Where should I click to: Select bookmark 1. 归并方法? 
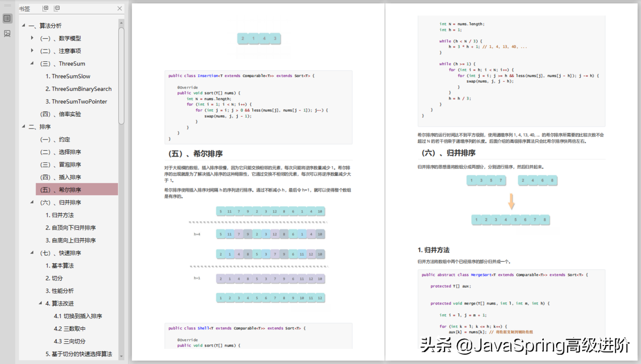coord(59,215)
